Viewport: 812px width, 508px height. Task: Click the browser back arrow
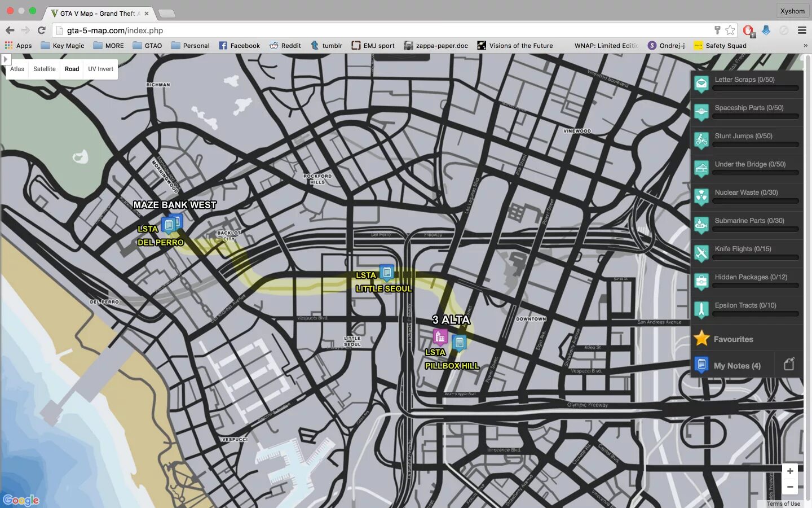coord(10,30)
